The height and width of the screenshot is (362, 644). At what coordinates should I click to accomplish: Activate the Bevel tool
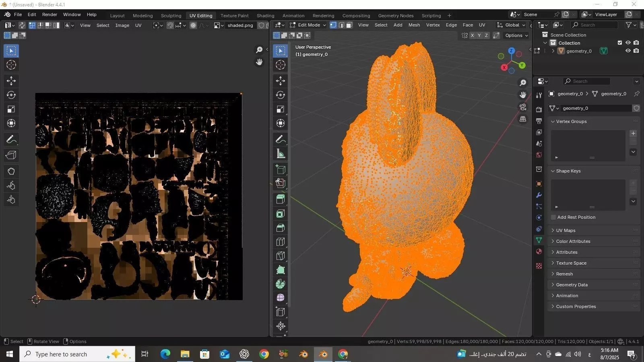click(281, 228)
